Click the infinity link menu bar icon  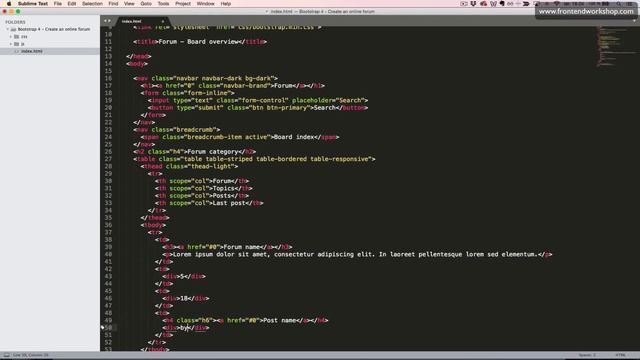tap(510, 4)
